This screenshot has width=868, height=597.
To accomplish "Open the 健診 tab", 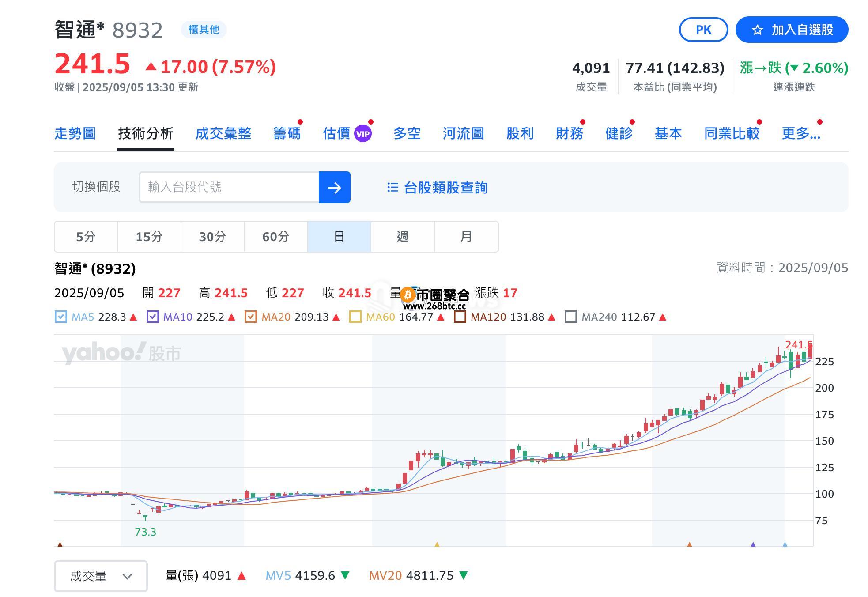I will tap(619, 133).
